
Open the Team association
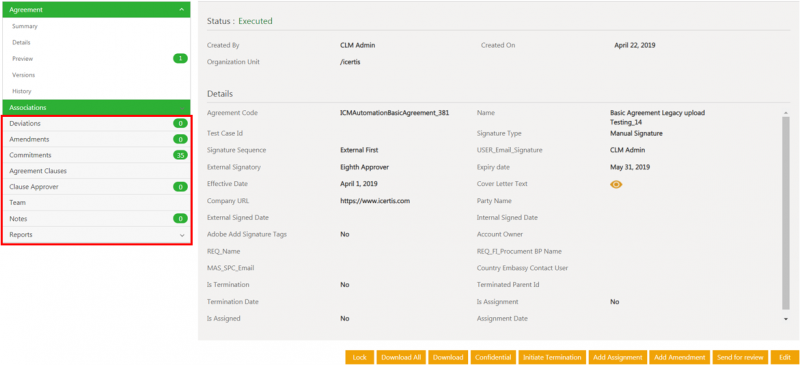[x=97, y=203]
